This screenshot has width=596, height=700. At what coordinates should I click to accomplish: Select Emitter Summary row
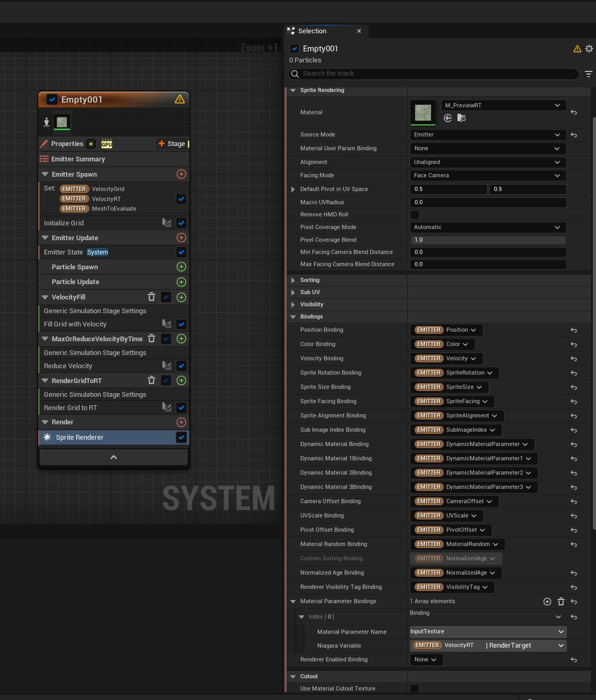tap(114, 159)
